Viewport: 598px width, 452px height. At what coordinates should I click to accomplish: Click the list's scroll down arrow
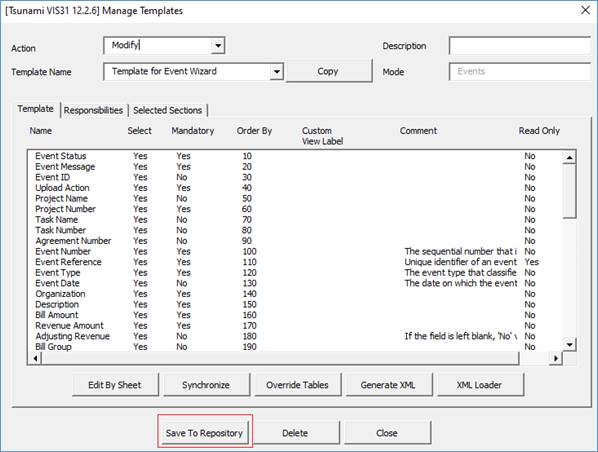coord(569,345)
